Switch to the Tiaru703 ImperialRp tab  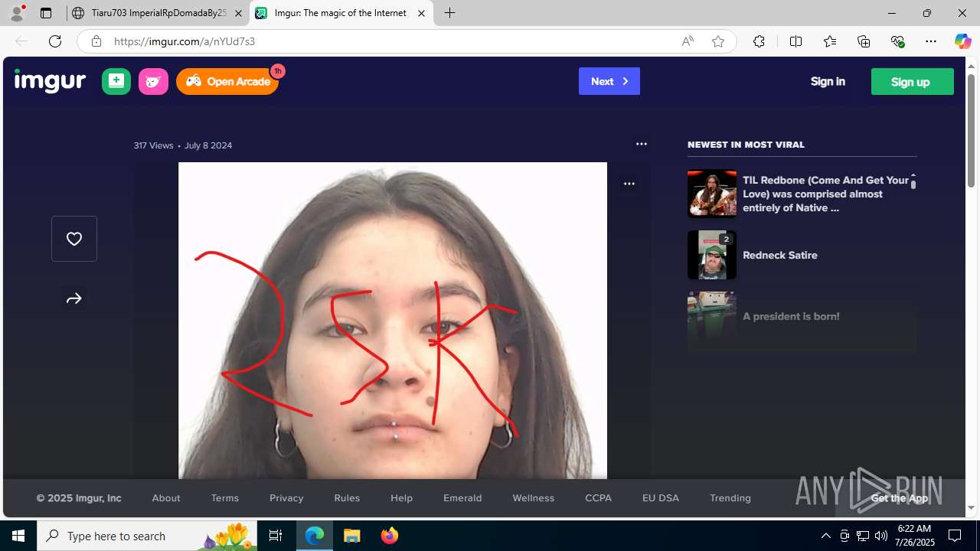click(157, 13)
